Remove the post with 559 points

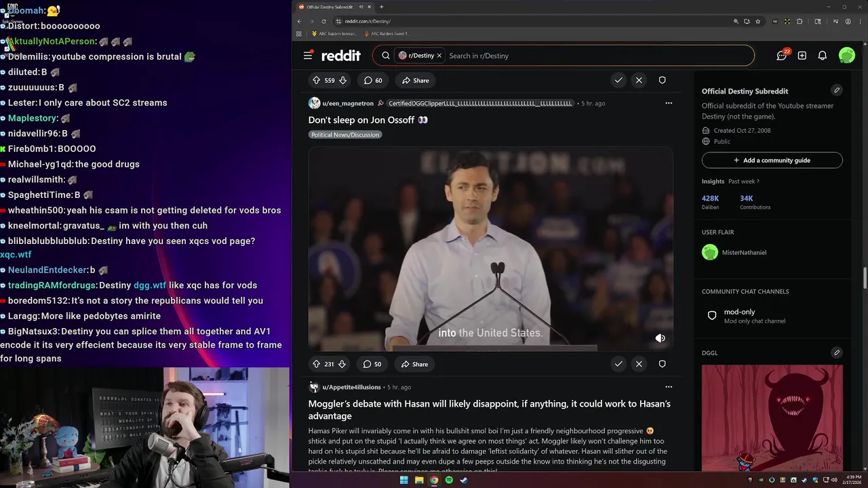pos(639,80)
